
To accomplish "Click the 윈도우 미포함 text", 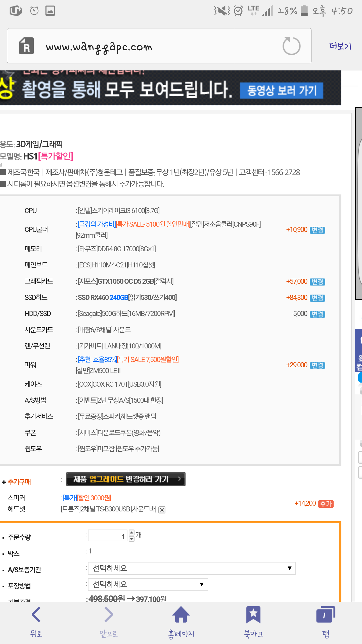I will (118, 449).
